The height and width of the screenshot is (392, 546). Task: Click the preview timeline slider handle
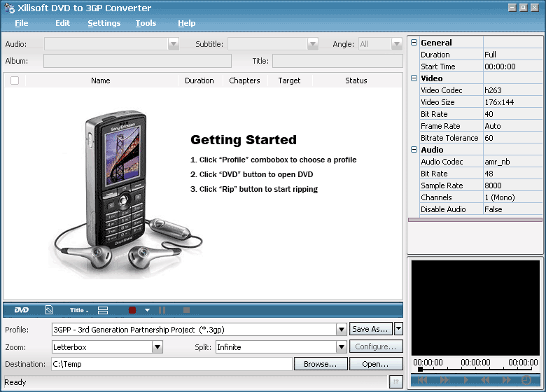pos(420,369)
